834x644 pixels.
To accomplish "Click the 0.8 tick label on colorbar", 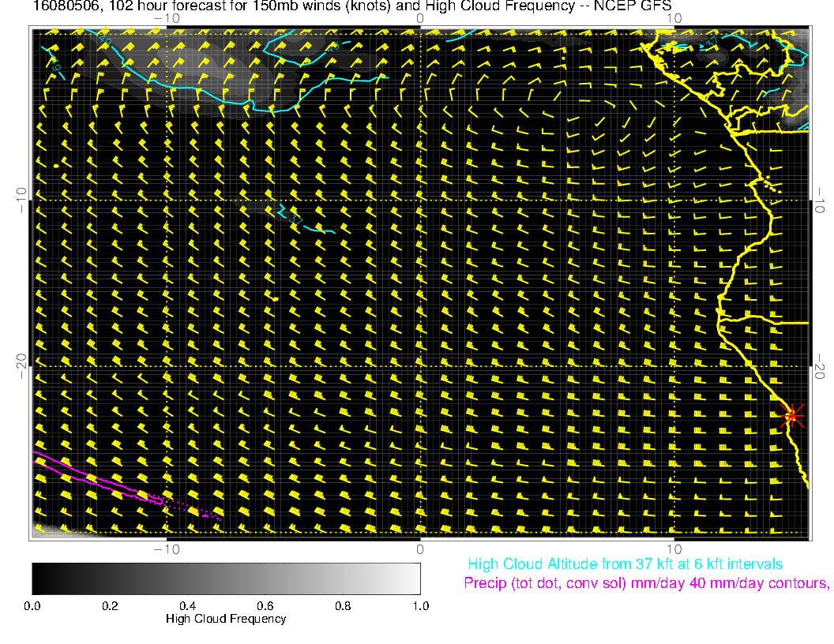I will pyautogui.click(x=343, y=605).
